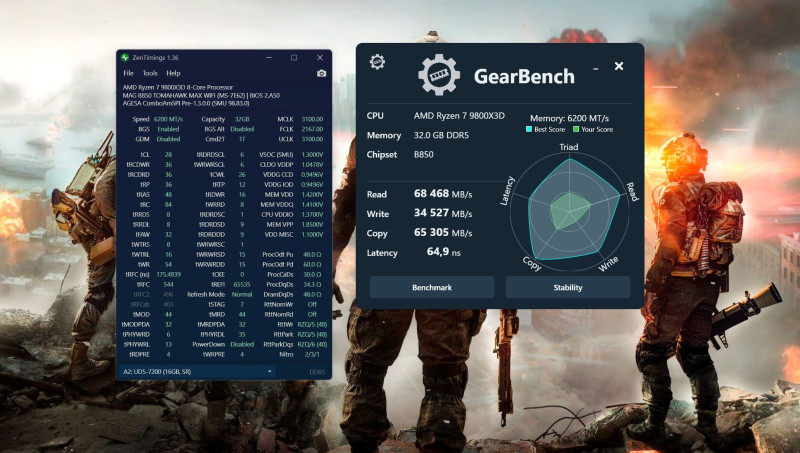Close the GearBench window
Image resolution: width=800 pixels, height=453 pixels.
619,66
